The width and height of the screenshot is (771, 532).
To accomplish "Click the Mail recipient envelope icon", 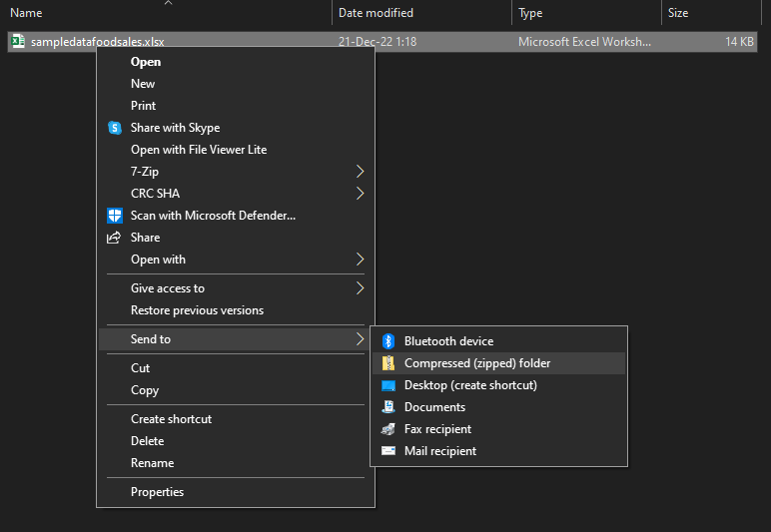I will coord(388,451).
